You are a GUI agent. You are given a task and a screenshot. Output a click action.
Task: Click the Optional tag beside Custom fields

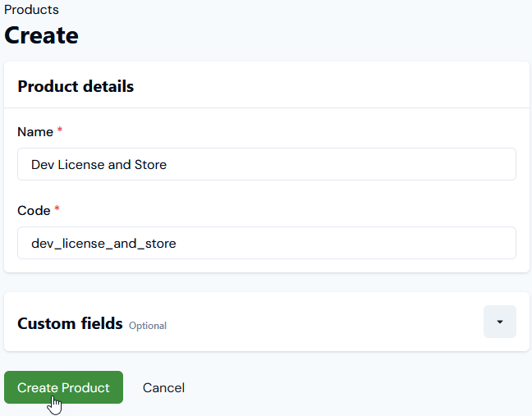pyautogui.click(x=148, y=326)
